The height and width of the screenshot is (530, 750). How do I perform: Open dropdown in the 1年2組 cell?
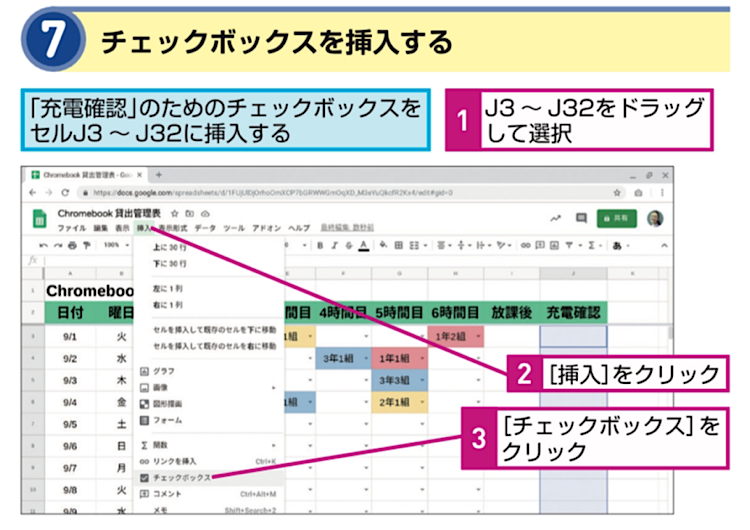pyautogui.click(x=480, y=337)
